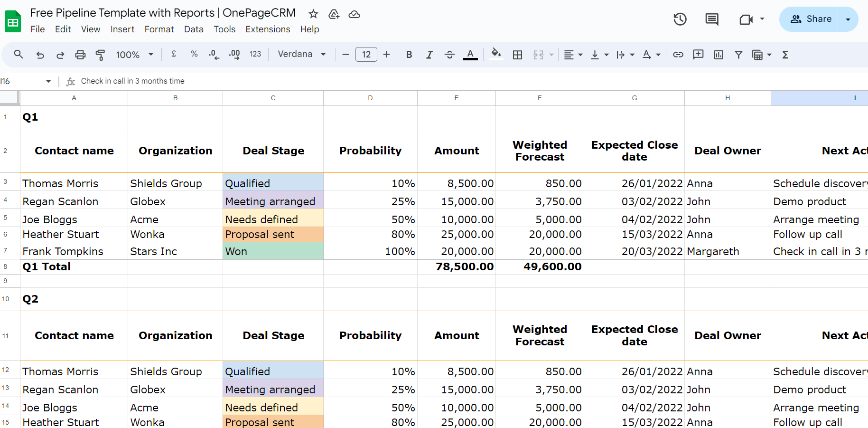Open the Functions sum menu
Viewport: 868px width, 428px height.
[x=785, y=55]
